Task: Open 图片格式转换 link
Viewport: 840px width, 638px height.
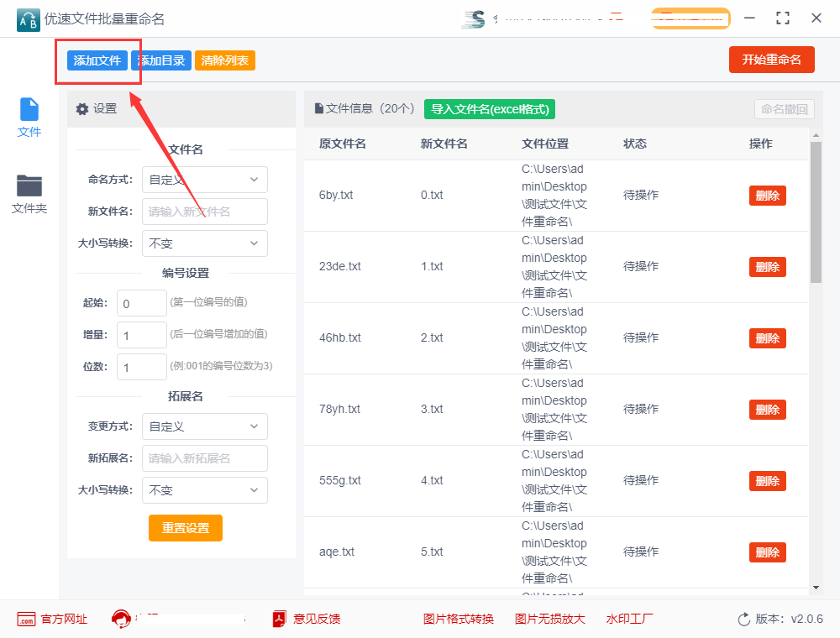Action: tap(459, 620)
